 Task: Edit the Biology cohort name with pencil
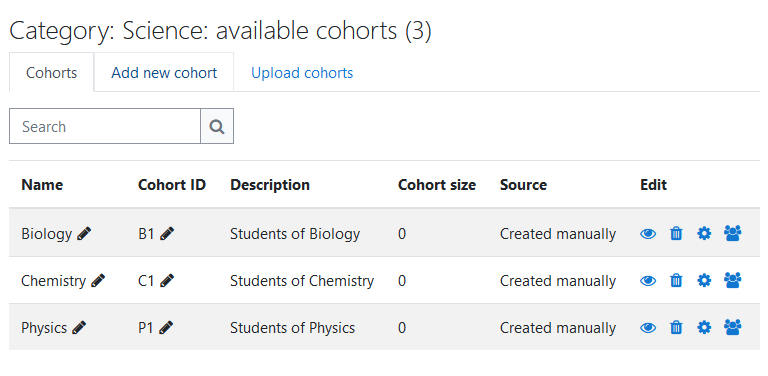84,234
